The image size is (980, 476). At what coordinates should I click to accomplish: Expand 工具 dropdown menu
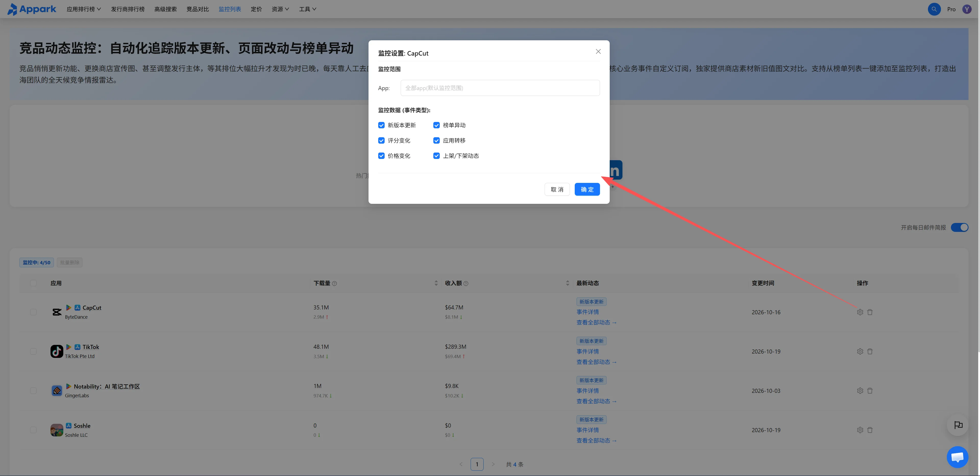point(307,9)
